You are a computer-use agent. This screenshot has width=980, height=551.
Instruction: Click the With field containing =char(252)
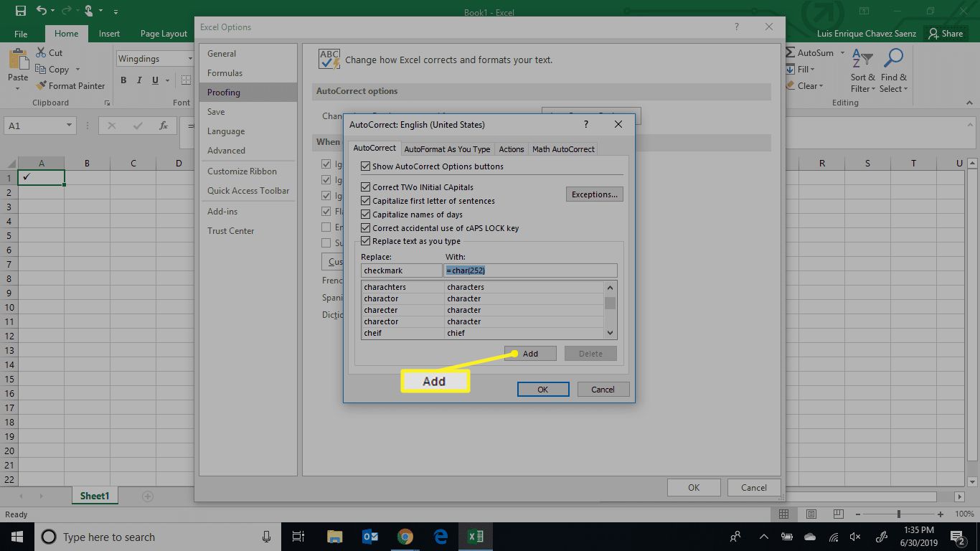click(530, 270)
